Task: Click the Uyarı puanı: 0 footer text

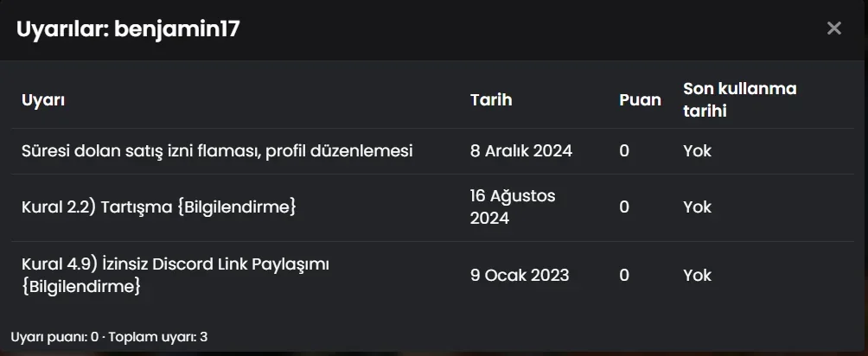Action: coord(54,337)
